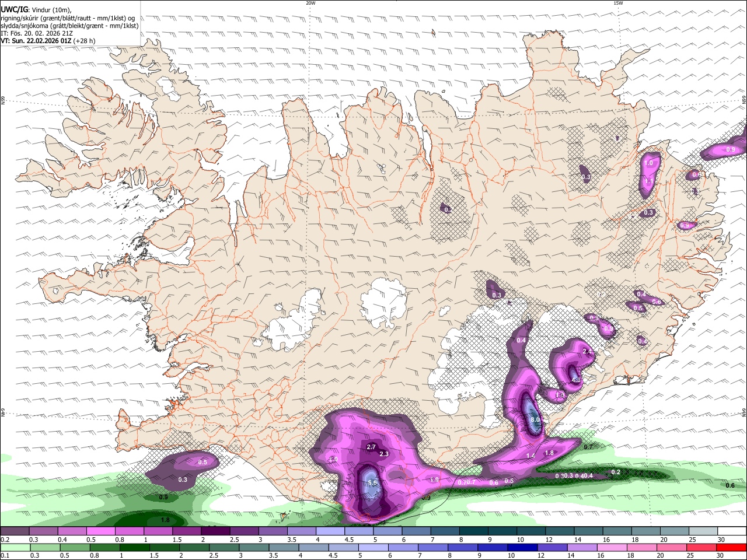Click upper legend swatch between 1 and 1.5
The height and width of the screenshot is (560, 747).
[158, 531]
